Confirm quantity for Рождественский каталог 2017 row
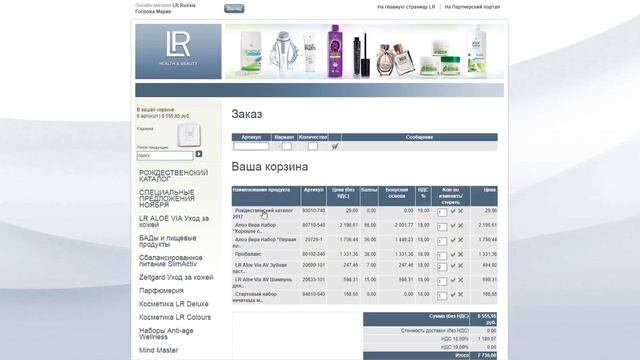This screenshot has height=360, width=640. pos(453,211)
